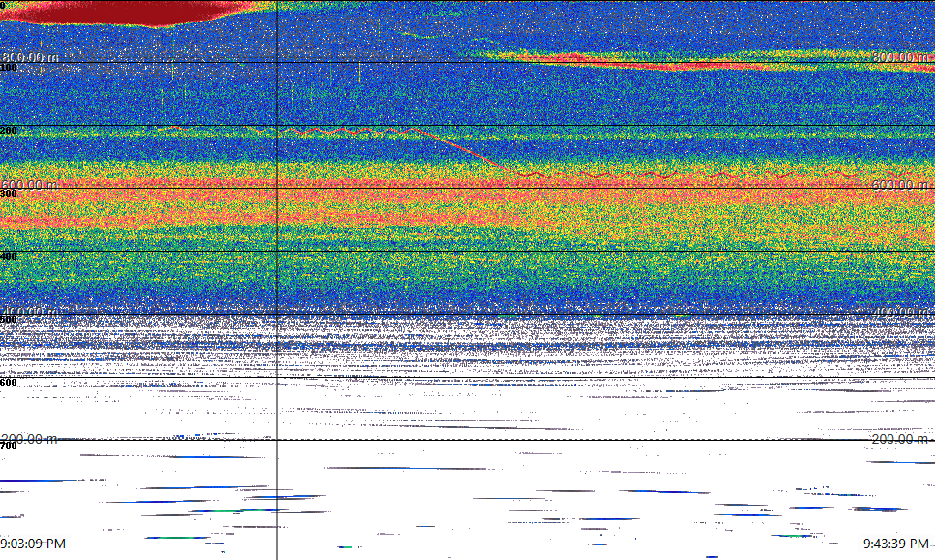Click the depth label 400
Viewport: 935px width, 560px height.
[9, 257]
